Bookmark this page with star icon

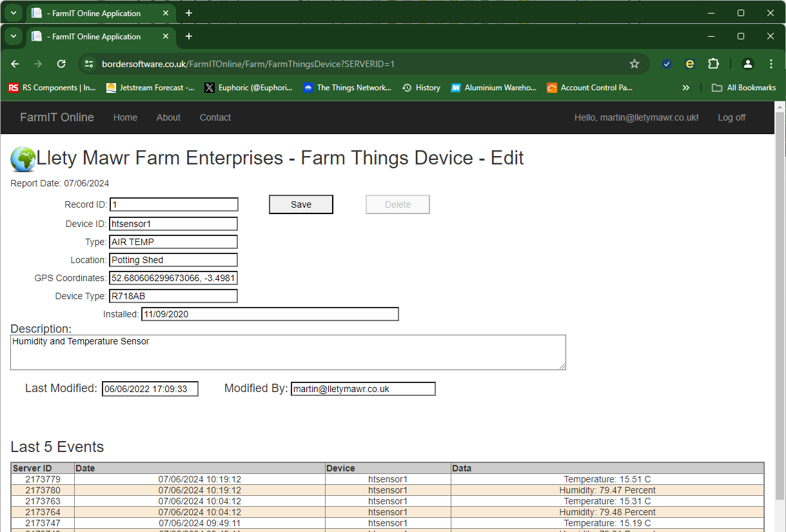[x=634, y=64]
